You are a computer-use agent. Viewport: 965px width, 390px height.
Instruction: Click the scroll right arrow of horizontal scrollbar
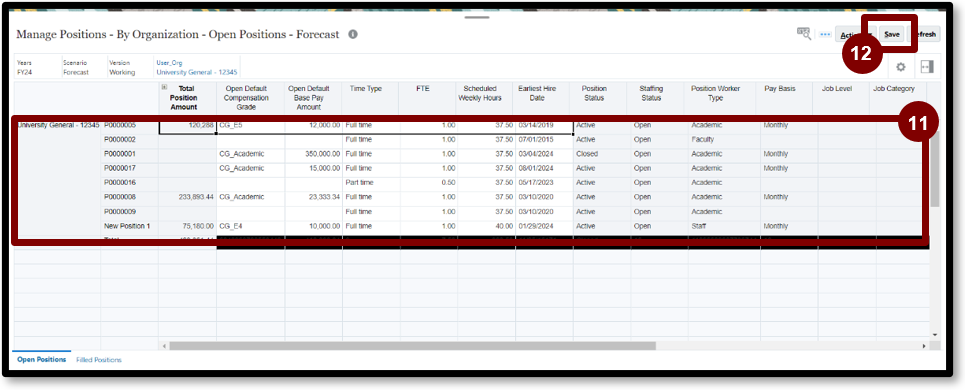(924, 346)
